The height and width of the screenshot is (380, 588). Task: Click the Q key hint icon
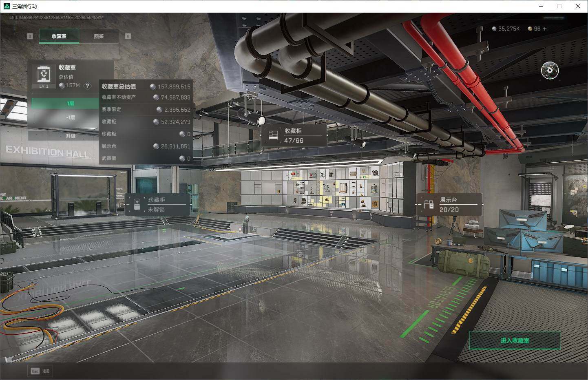(x=30, y=36)
